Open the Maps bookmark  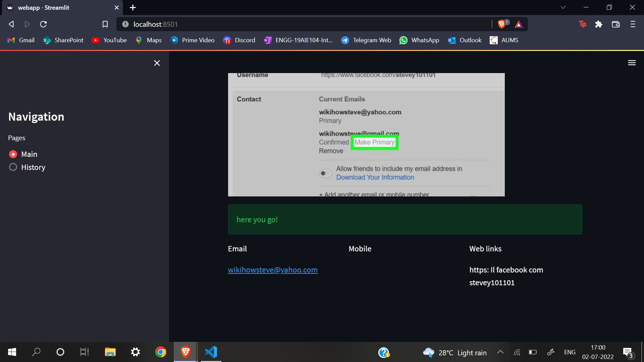coord(149,40)
